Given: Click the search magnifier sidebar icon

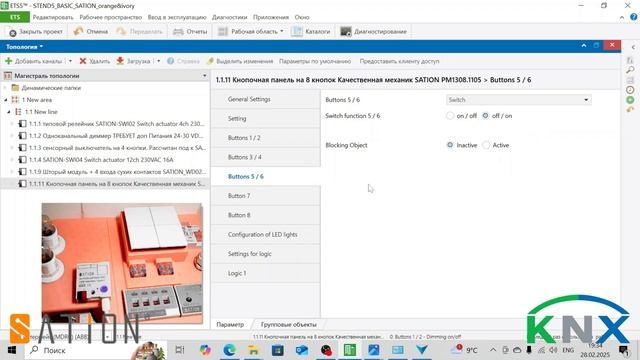Looking at the screenshot, I should (x=631, y=70).
